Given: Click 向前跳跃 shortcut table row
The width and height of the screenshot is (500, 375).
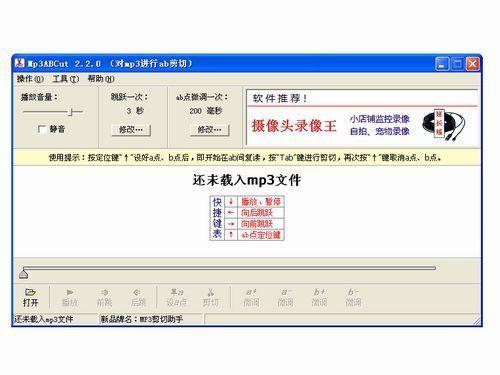Looking at the screenshot, I should click(x=254, y=224).
